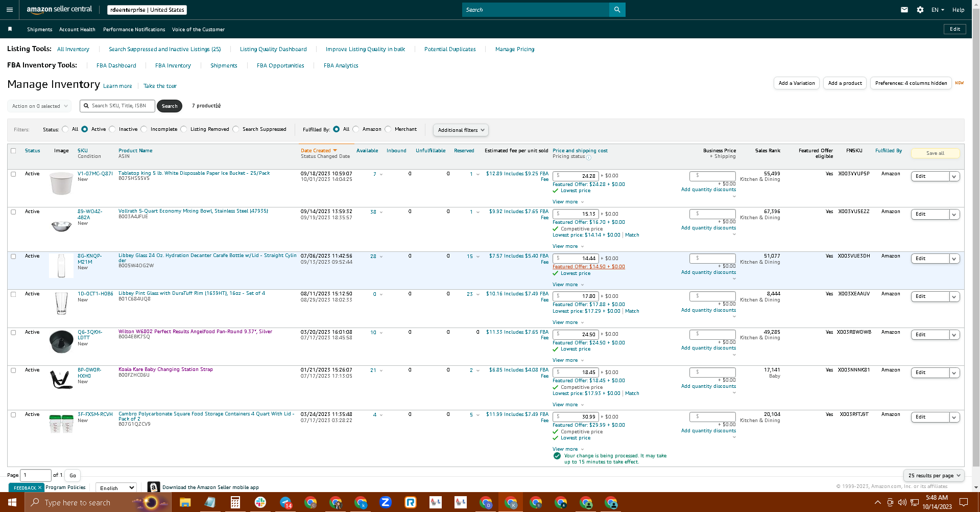Open Telegram from the taskbar
This screenshot has height=512, width=980.
pyautogui.click(x=285, y=502)
